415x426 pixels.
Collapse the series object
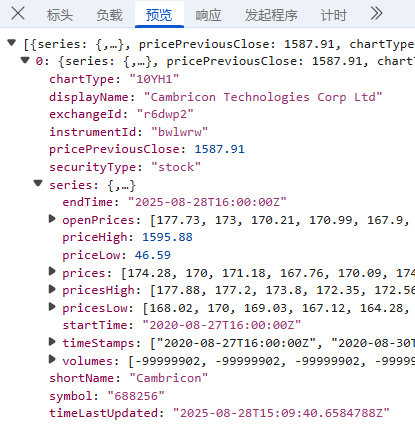(x=38, y=183)
